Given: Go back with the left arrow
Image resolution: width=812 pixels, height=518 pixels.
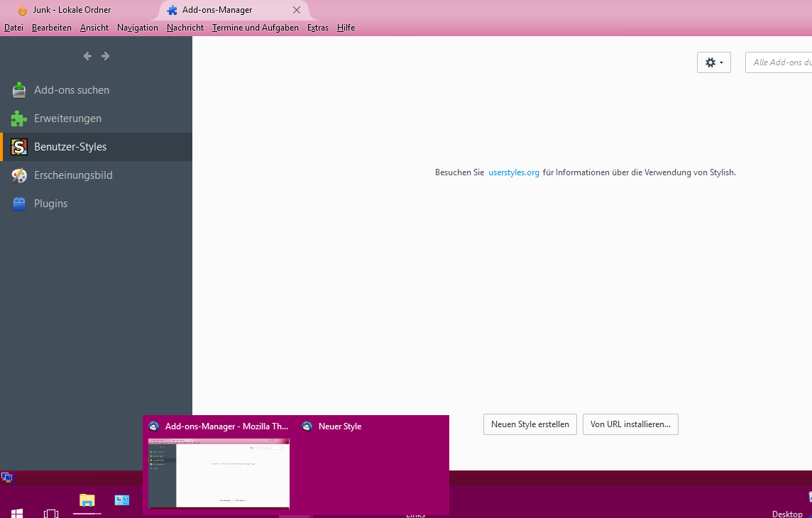Looking at the screenshot, I should (87, 56).
